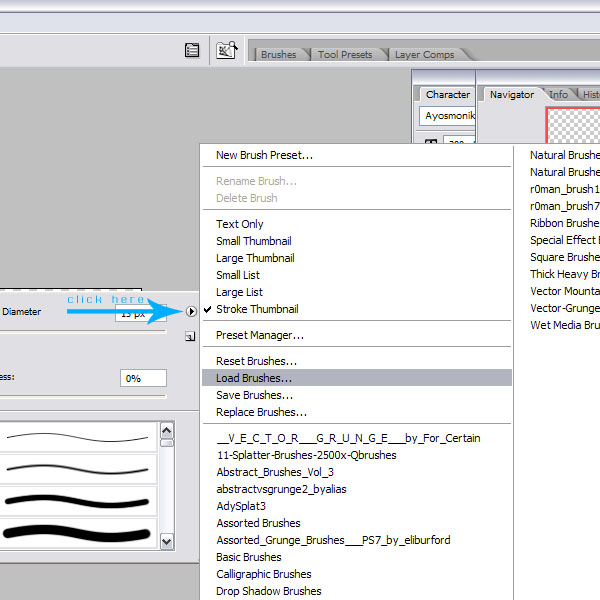Click the brush list scroll down arrow

tap(167, 540)
